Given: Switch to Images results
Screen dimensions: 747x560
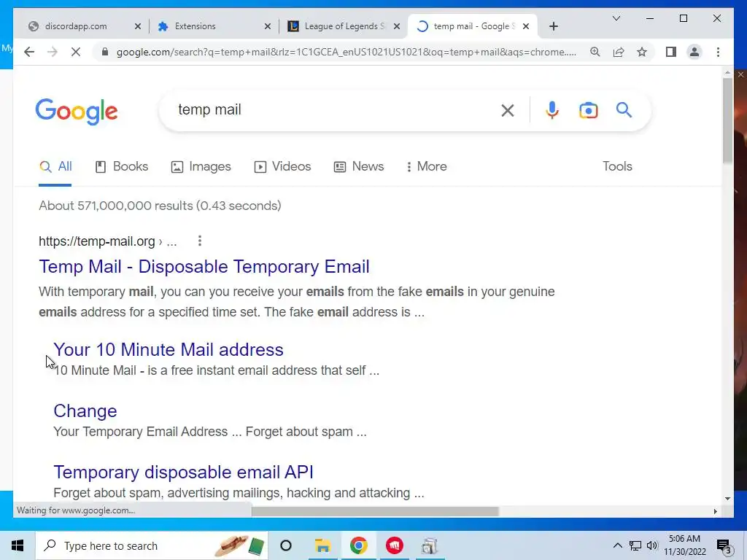Looking at the screenshot, I should pos(201,167).
